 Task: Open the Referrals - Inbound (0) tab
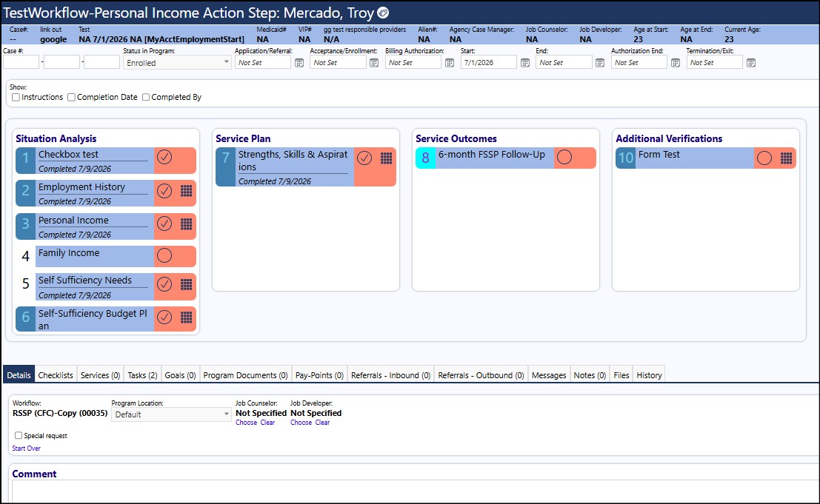click(390, 375)
